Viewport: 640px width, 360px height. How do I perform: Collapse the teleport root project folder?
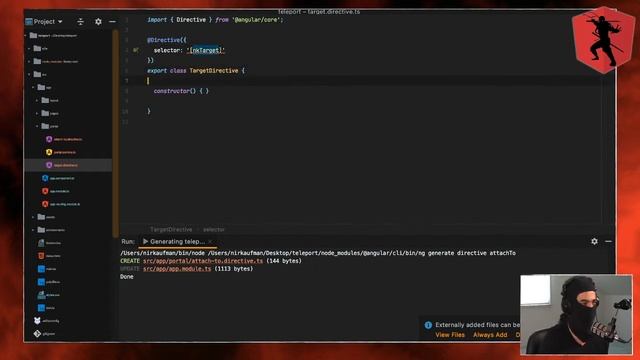(26, 36)
